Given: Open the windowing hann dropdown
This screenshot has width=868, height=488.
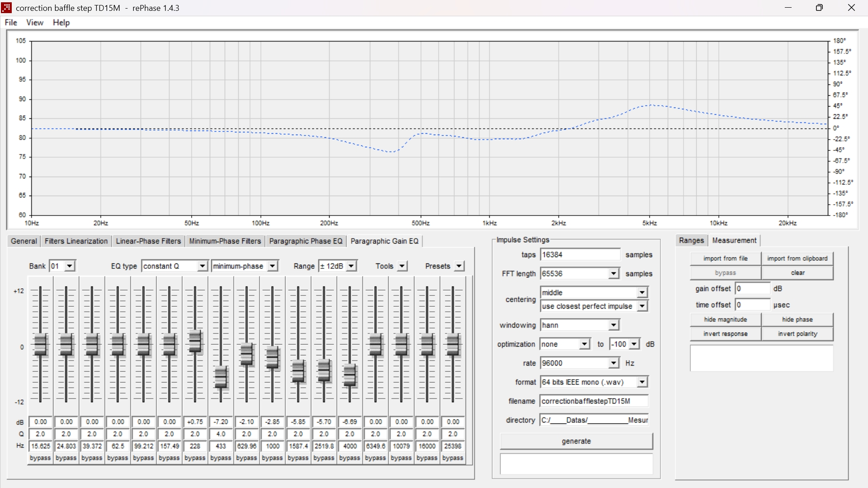Looking at the screenshot, I should pos(613,325).
